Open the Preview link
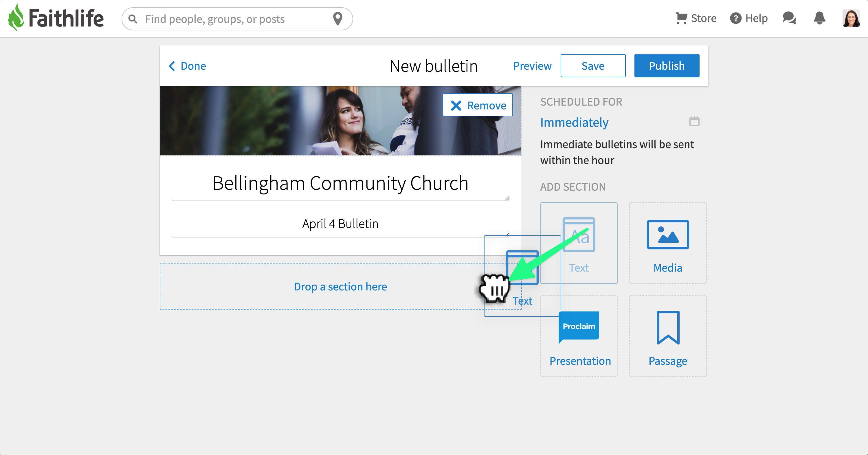Viewport: 868px width, 455px height. (x=532, y=66)
